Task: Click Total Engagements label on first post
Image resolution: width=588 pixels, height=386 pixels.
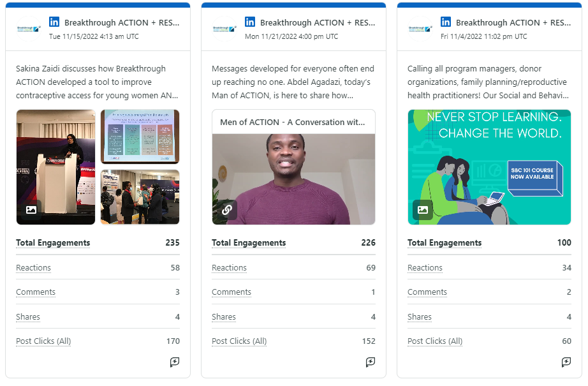Action: [53, 243]
